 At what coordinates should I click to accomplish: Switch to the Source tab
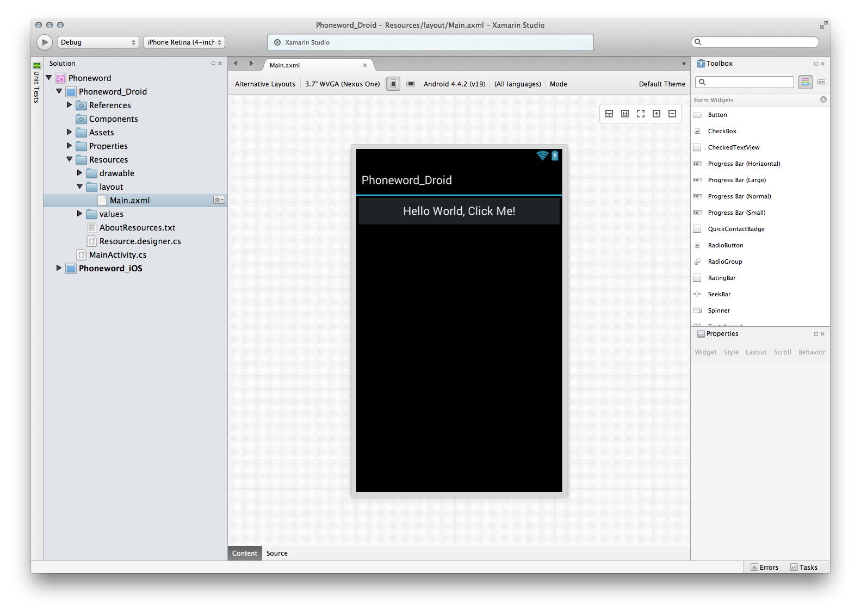click(277, 553)
